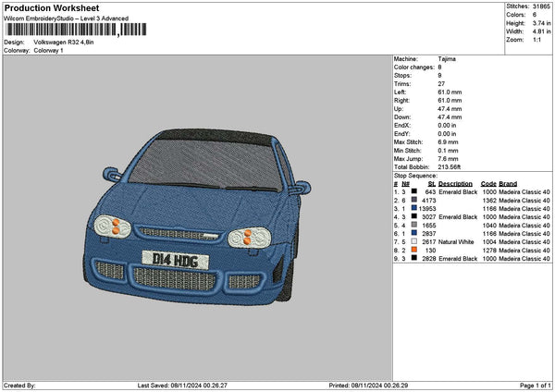Click the Volkswagen car embroidery preview
Viewport: 555px width, 392px height.
click(x=198, y=216)
